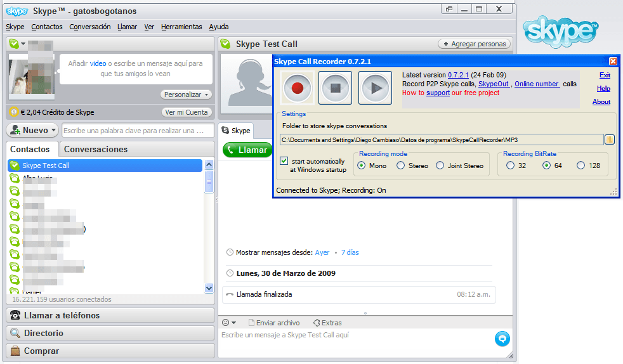Open the Nuevo dropdown button

tap(32, 130)
